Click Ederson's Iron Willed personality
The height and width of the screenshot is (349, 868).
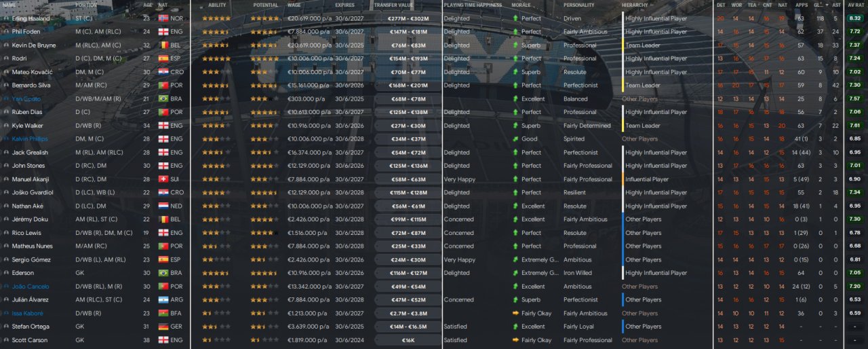578,273
